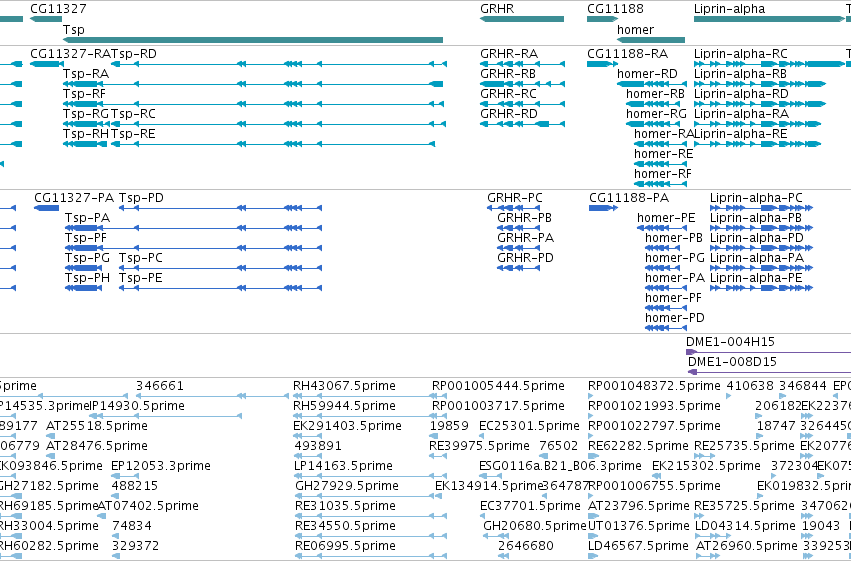The height and width of the screenshot is (561, 851).
Task: Click protein GRHR-PD
Action: 525,258
